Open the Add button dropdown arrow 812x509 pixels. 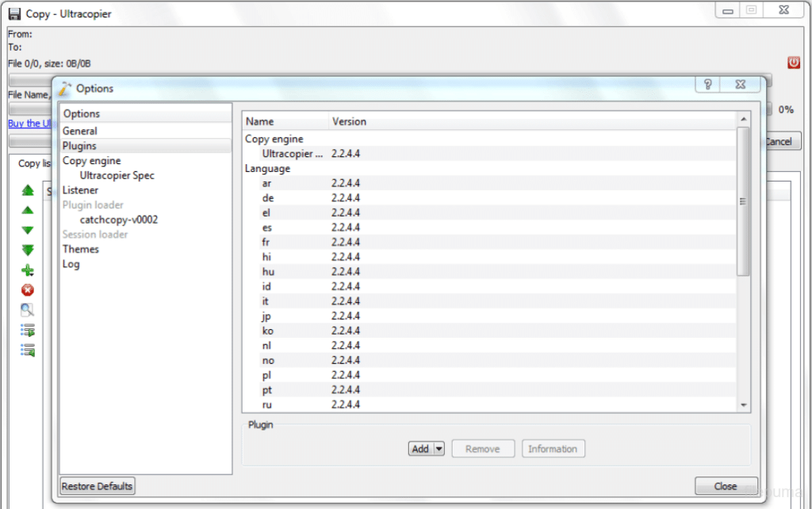pos(439,449)
